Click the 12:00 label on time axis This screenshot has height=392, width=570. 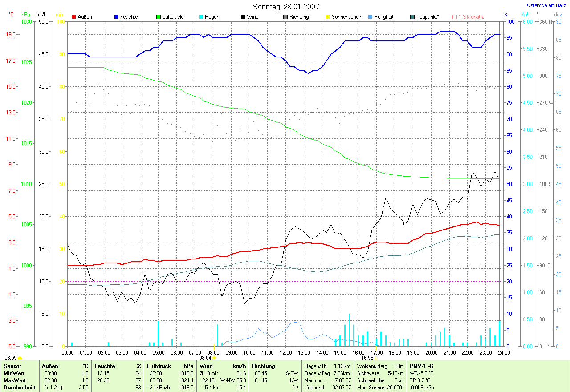[x=285, y=352]
